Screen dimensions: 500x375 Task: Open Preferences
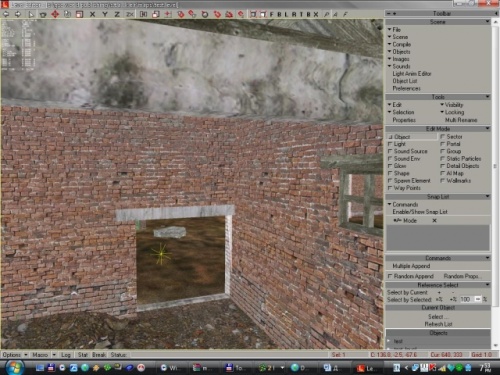406,88
